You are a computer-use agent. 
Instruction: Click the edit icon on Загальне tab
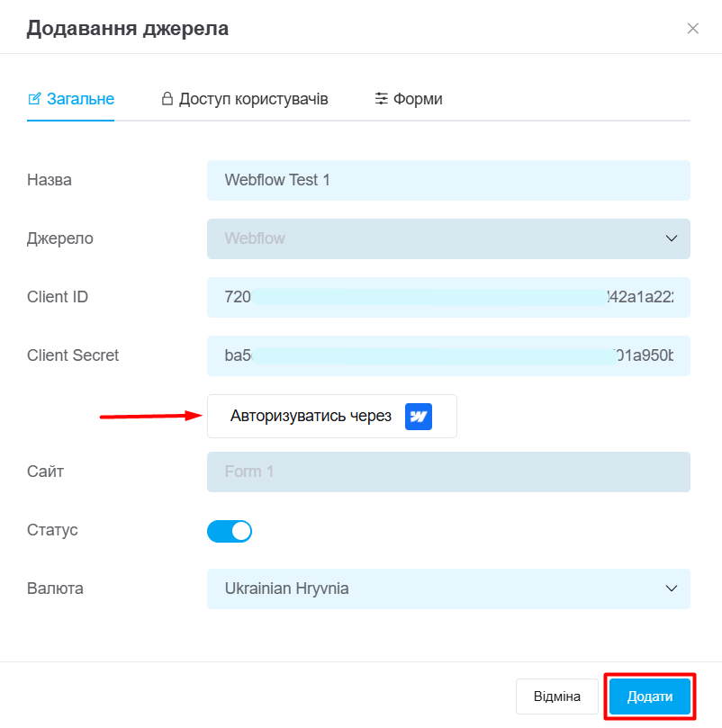point(35,99)
